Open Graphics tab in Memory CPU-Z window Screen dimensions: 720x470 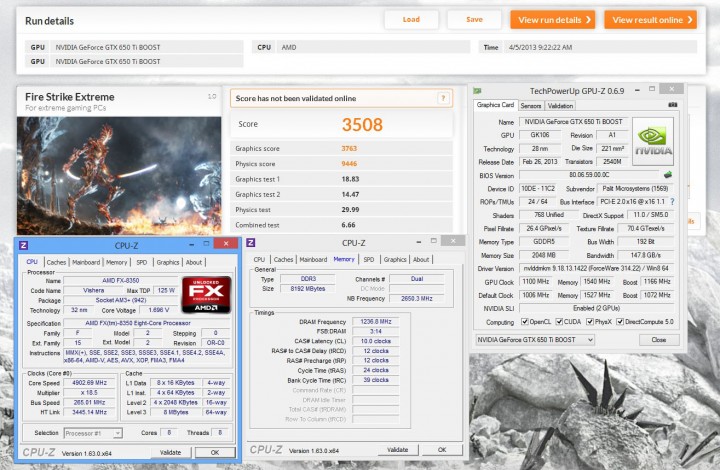coord(395,259)
